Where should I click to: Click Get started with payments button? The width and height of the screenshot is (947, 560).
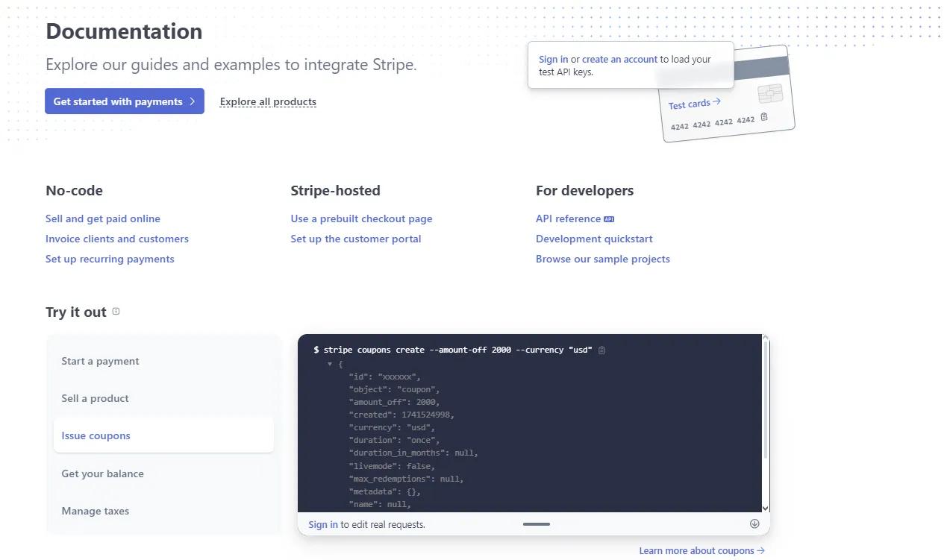[x=125, y=101]
